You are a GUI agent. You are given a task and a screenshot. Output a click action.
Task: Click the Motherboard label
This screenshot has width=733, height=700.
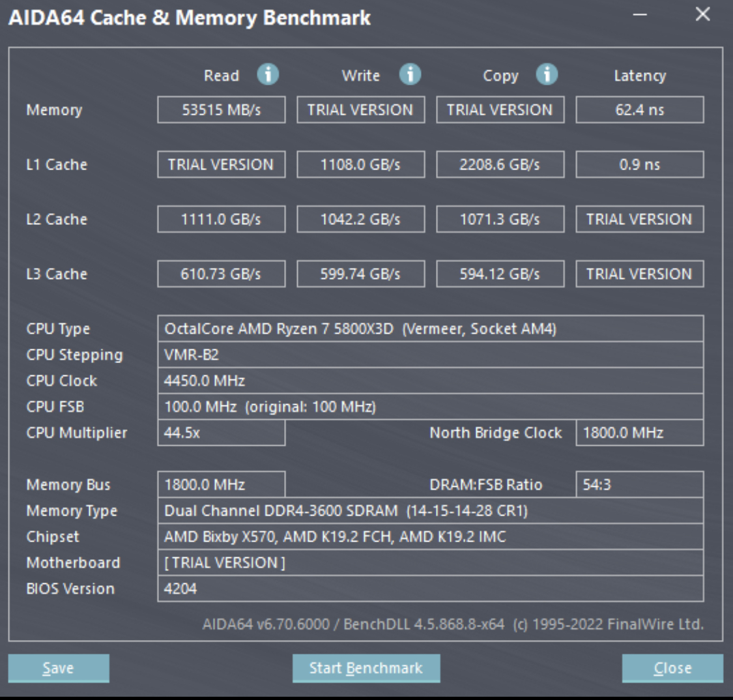(73, 562)
